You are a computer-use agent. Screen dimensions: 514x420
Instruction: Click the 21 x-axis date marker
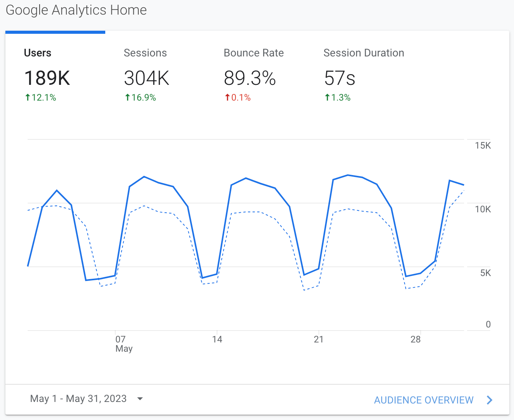click(318, 339)
